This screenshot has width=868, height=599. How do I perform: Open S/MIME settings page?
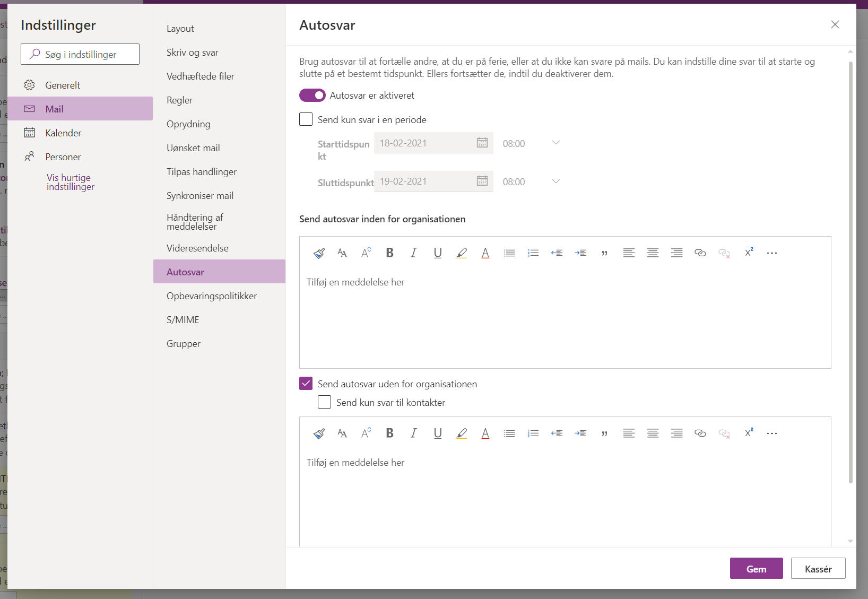click(x=219, y=320)
